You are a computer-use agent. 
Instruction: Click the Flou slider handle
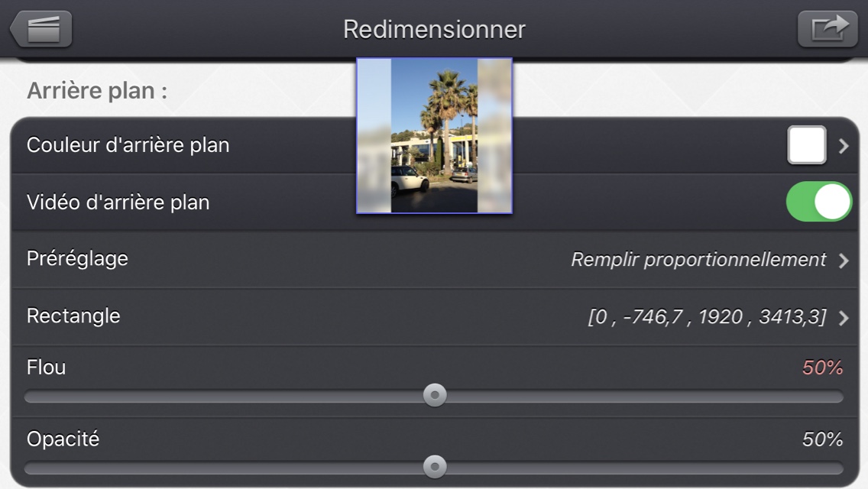(435, 395)
